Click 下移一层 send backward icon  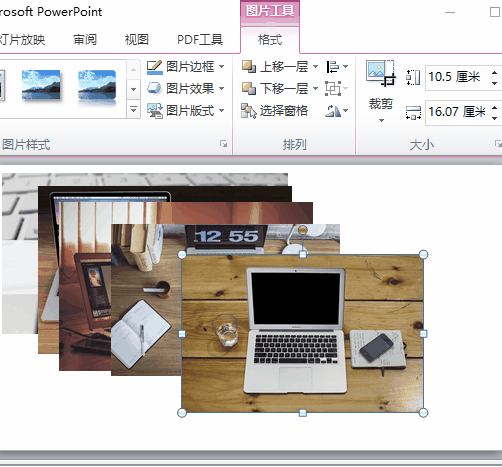[x=249, y=89]
